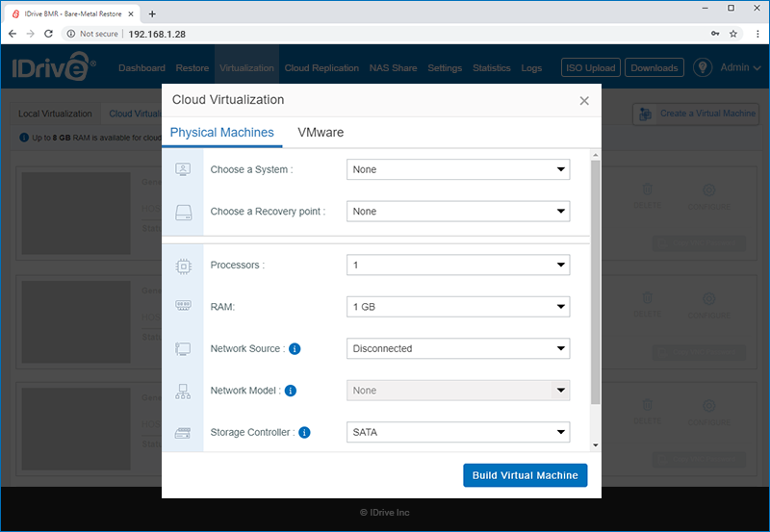Click the network card icon beside Network Source
Screen dimensions: 770x532
(x=183, y=349)
